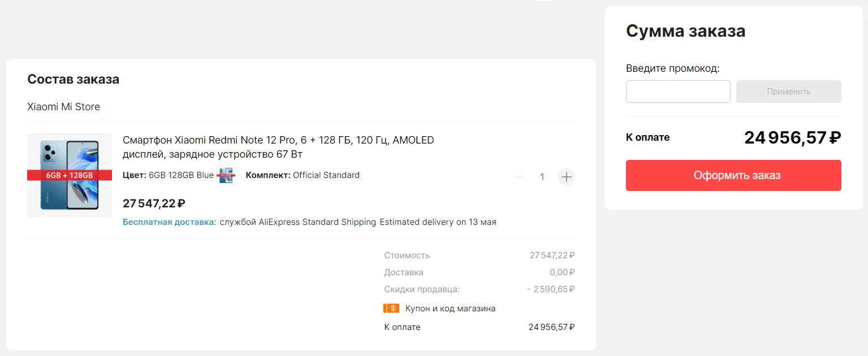
Task: Click the Оформить заказ button
Action: [x=733, y=175]
